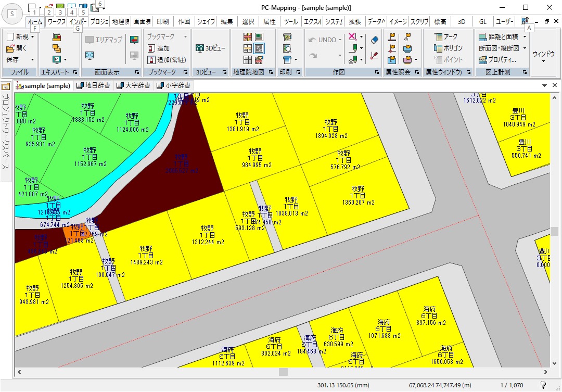This screenshot has height=392, width=562.
Task: Click the stacked windows icon in quick access toolbar
Action: click(95, 7)
